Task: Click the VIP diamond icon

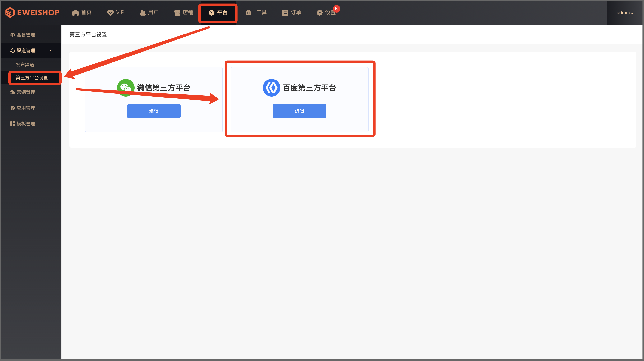Action: [x=110, y=12]
